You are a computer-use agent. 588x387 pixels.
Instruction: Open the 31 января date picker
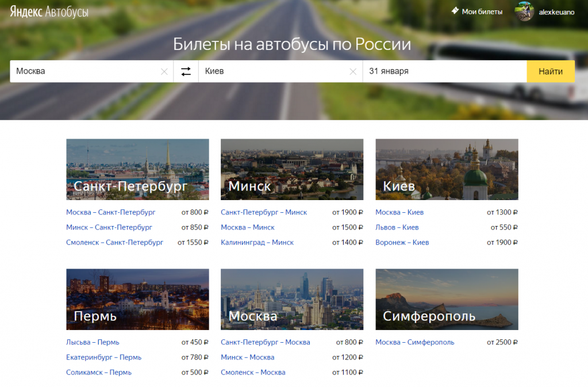(x=444, y=71)
